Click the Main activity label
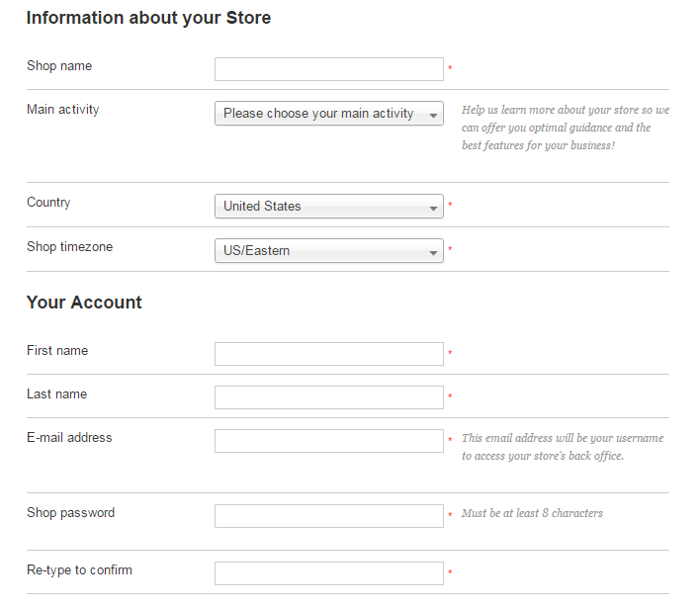 pyautogui.click(x=63, y=110)
